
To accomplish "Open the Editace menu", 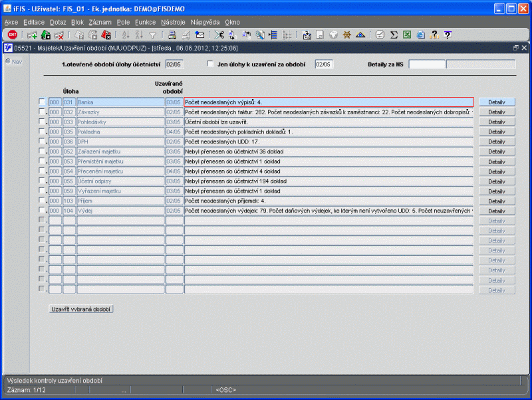I will (34, 23).
